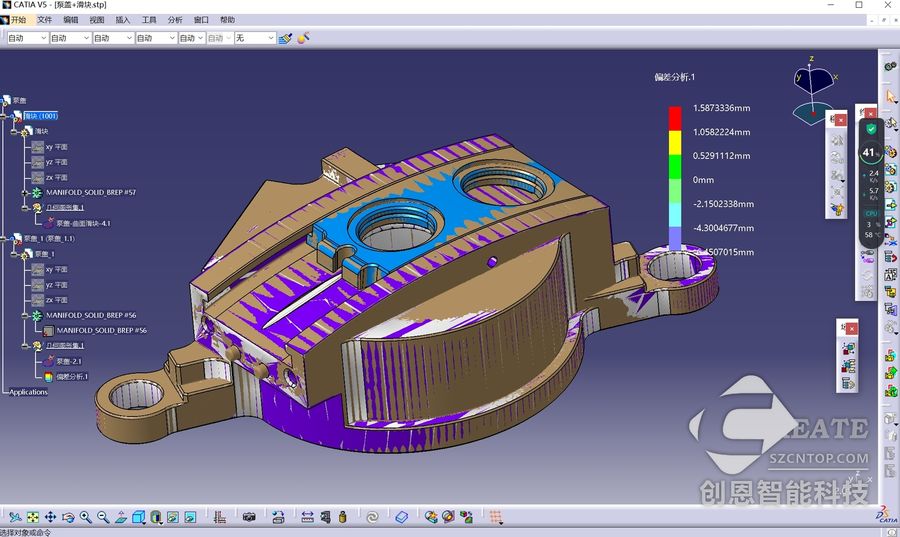
Task: Expand the MANIFOLD_SOLID_BREP #57 node
Action: click(25, 193)
